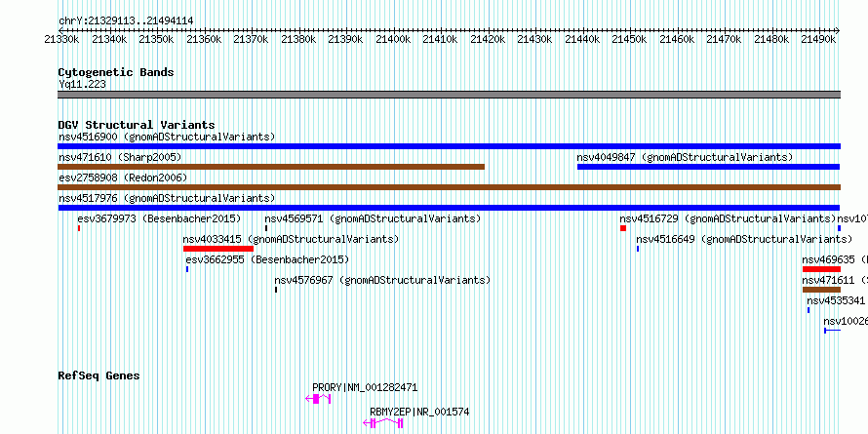Click the nsv471611 variant label

click(x=835, y=280)
